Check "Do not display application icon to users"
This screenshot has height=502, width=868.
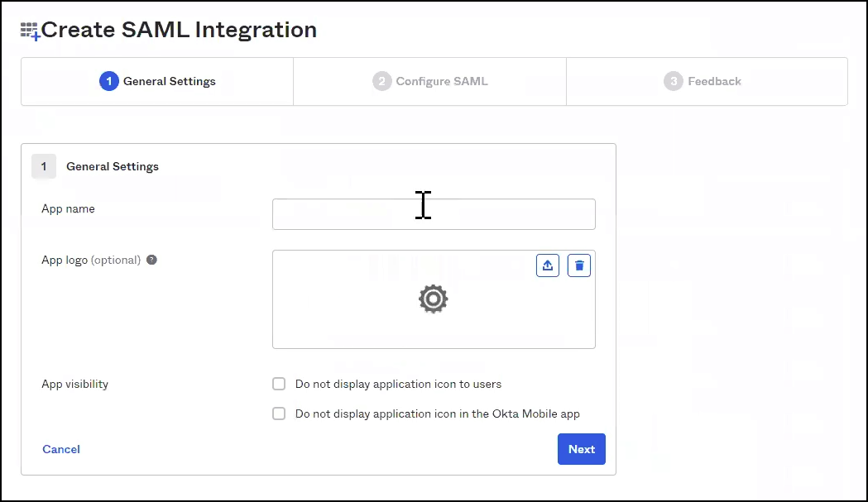coord(279,384)
